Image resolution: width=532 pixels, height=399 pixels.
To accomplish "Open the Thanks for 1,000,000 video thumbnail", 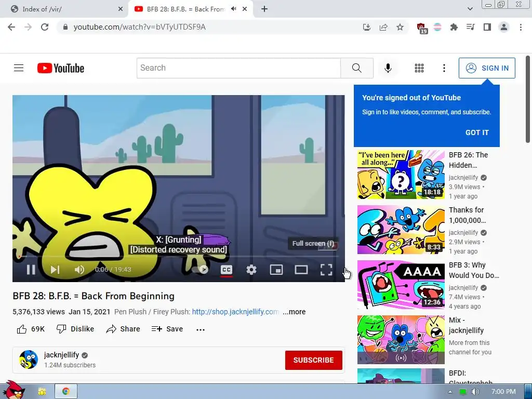I will pos(401,229).
